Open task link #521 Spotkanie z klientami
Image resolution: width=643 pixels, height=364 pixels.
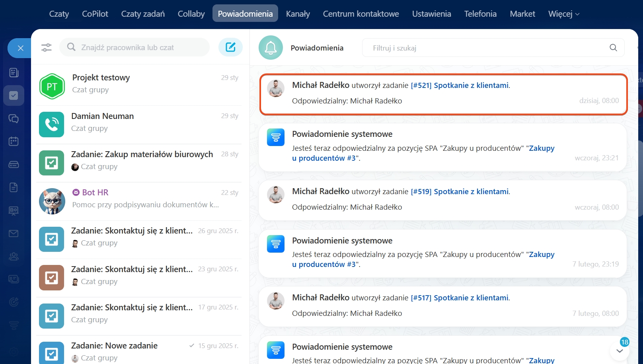coord(460,86)
